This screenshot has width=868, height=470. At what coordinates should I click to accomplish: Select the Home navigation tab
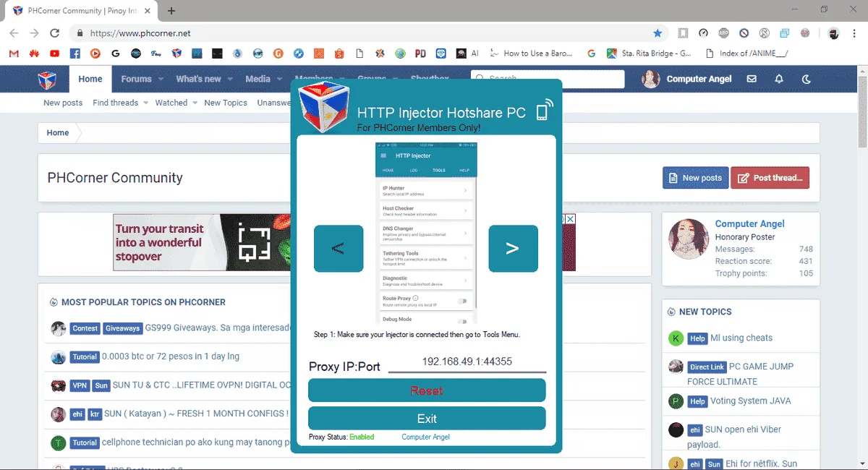click(90, 79)
